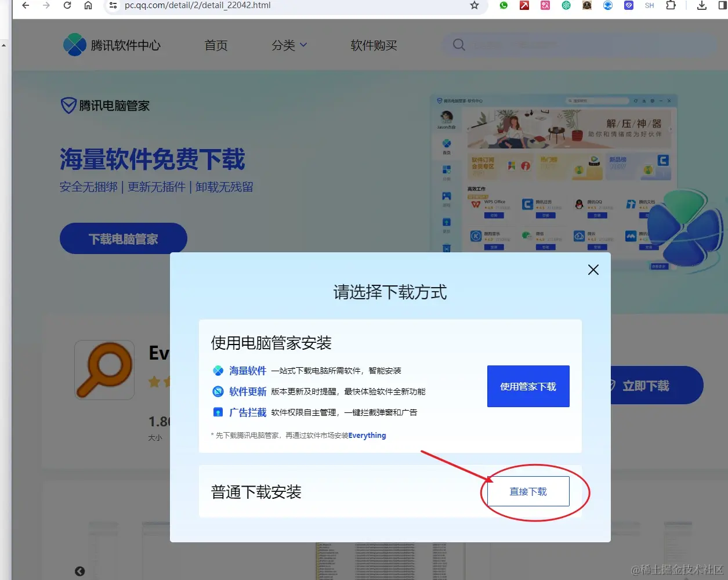The width and height of the screenshot is (728, 580).
Task: Click the search magnifier icon
Action: pyautogui.click(x=459, y=45)
